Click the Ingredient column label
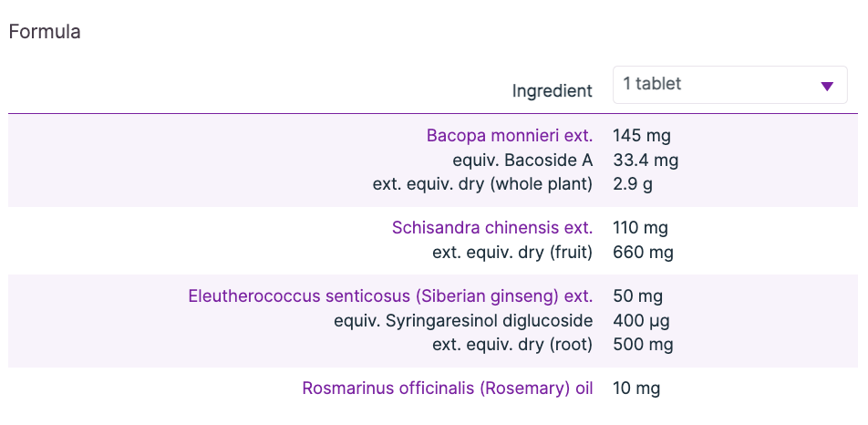The image size is (868, 425). pyautogui.click(x=553, y=91)
